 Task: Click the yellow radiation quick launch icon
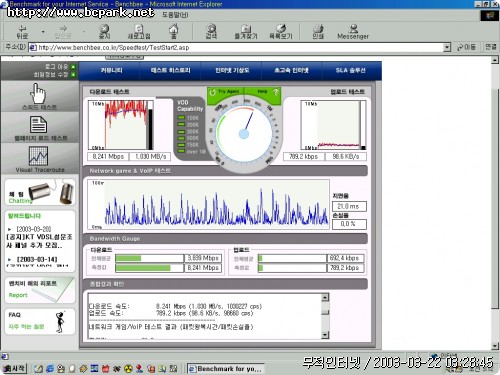coord(128,369)
